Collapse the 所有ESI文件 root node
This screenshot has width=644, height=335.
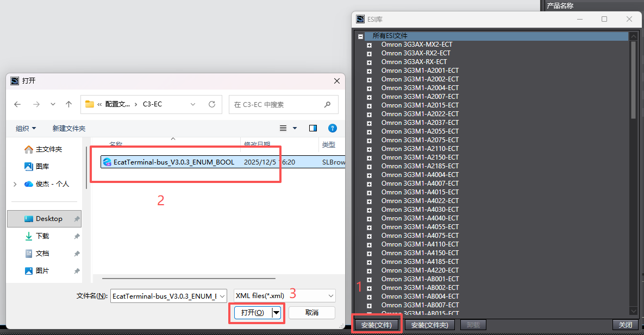point(360,36)
